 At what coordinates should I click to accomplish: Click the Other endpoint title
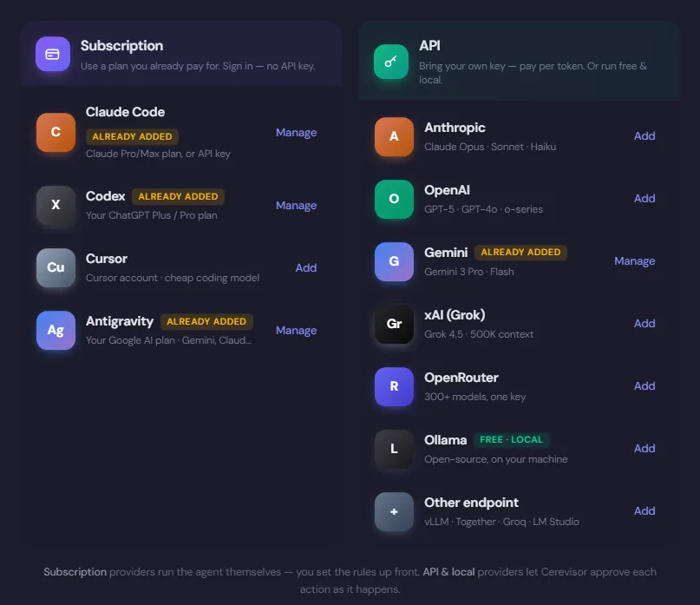point(471,503)
